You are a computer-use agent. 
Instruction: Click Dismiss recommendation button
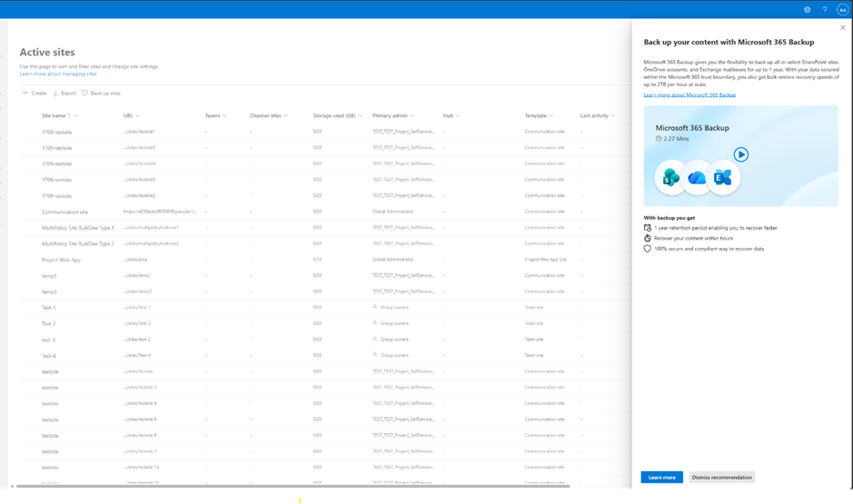(x=721, y=478)
